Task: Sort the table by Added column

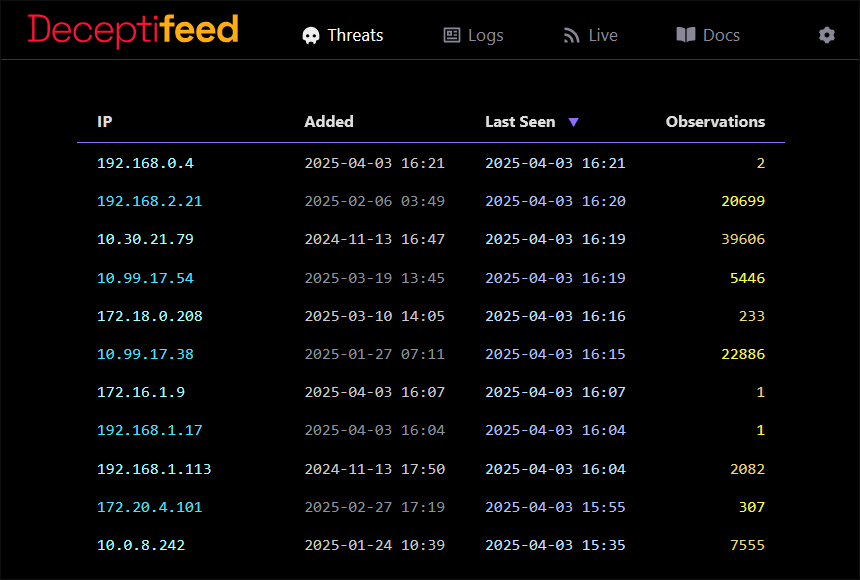Action: (329, 122)
